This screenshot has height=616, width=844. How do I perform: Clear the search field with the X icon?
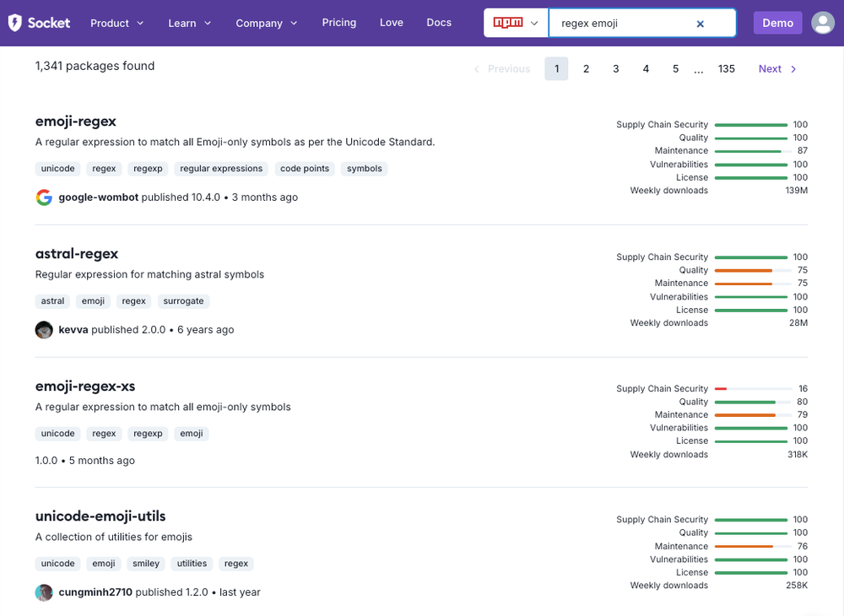(x=701, y=24)
